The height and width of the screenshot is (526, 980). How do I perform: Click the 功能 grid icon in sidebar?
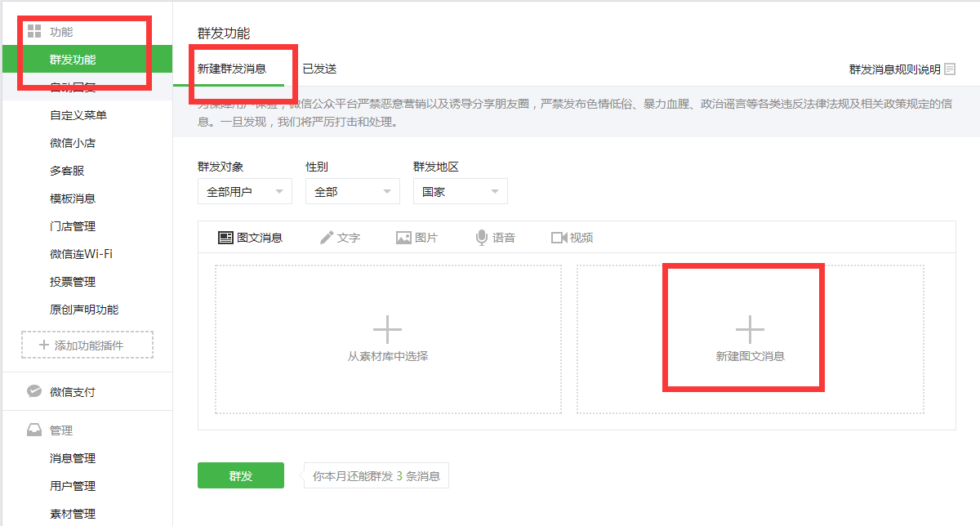tap(34, 32)
